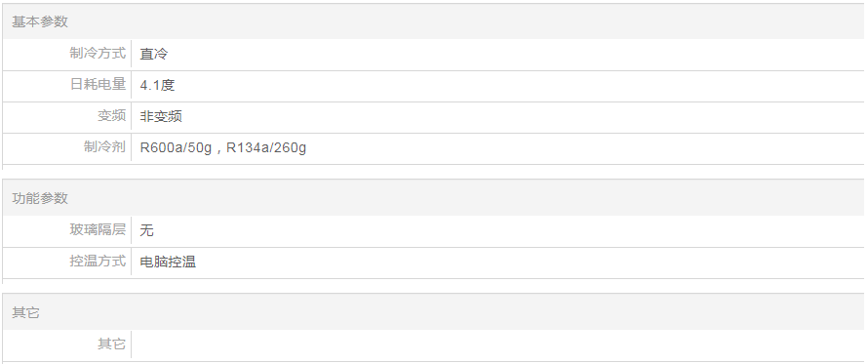Click the 控温方式 table row
This screenshot has height=364, width=868.
click(x=433, y=263)
